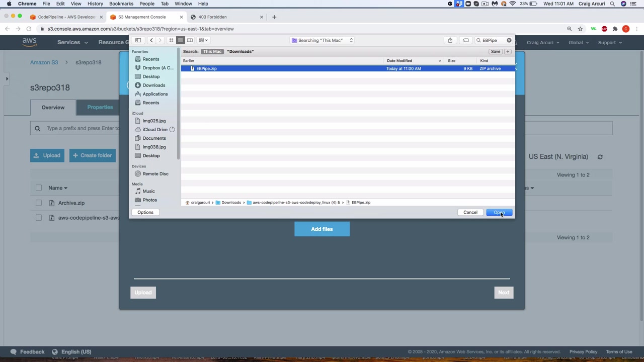Click the Save search button
This screenshot has height=362, width=644.
(496, 51)
